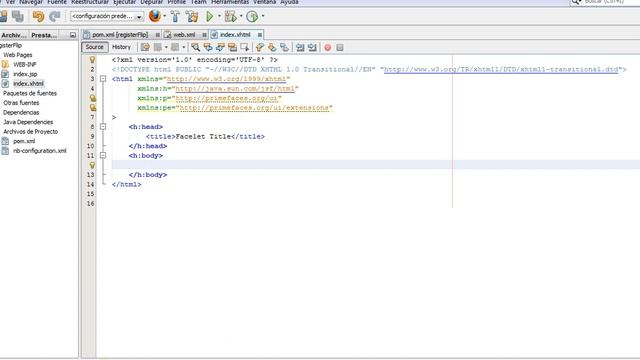Open project in Firefox browser icon
The height and width of the screenshot is (360, 640).
coord(155,16)
